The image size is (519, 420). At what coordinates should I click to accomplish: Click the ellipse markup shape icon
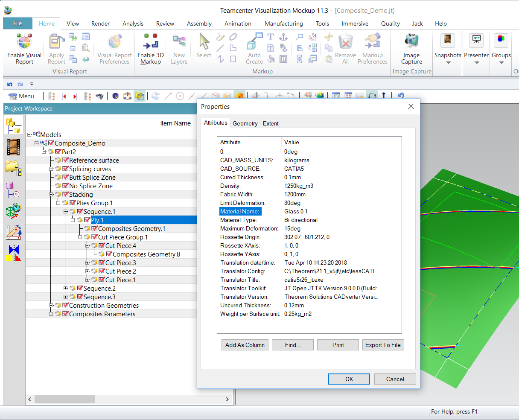[x=233, y=37]
